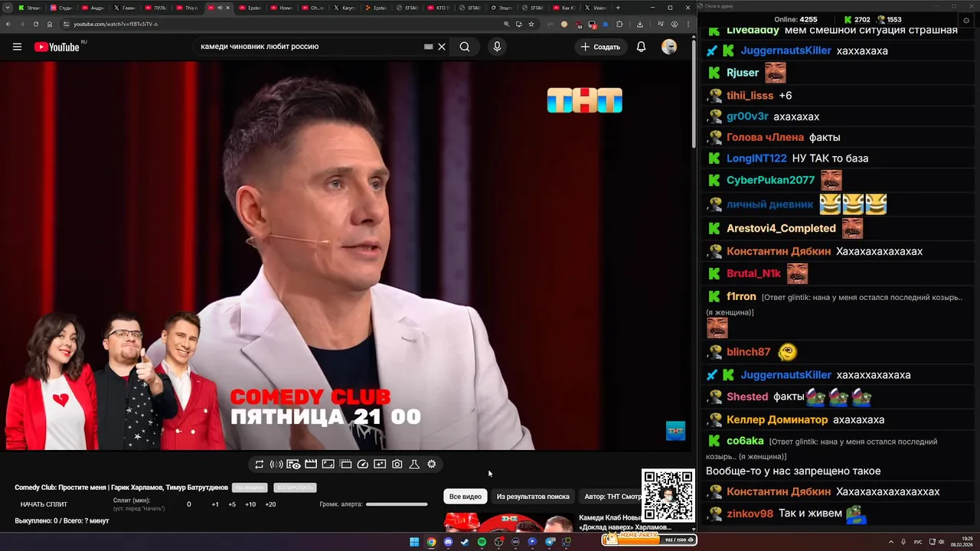This screenshot has height=551, width=980.
Task: Open the browser extensions puzzle icon
Action: click(x=619, y=24)
